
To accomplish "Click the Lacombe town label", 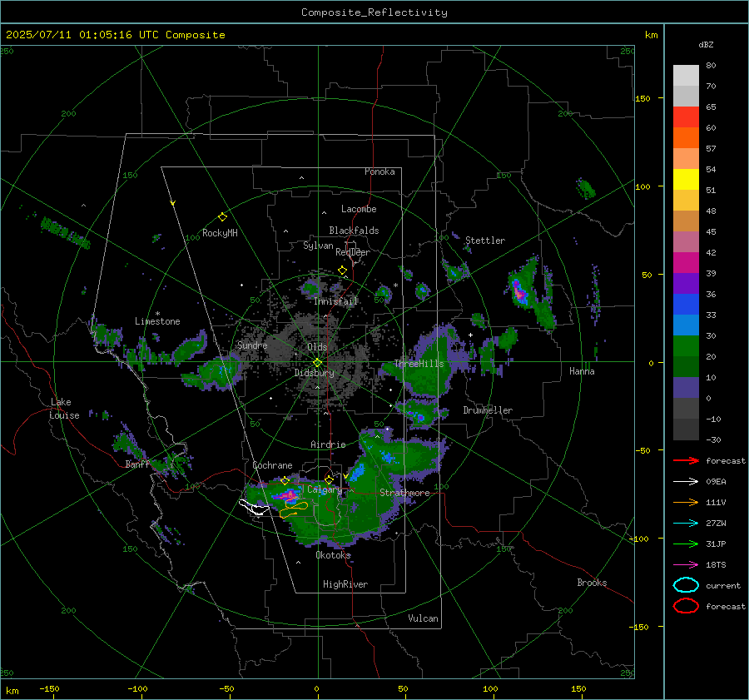I will [x=359, y=209].
